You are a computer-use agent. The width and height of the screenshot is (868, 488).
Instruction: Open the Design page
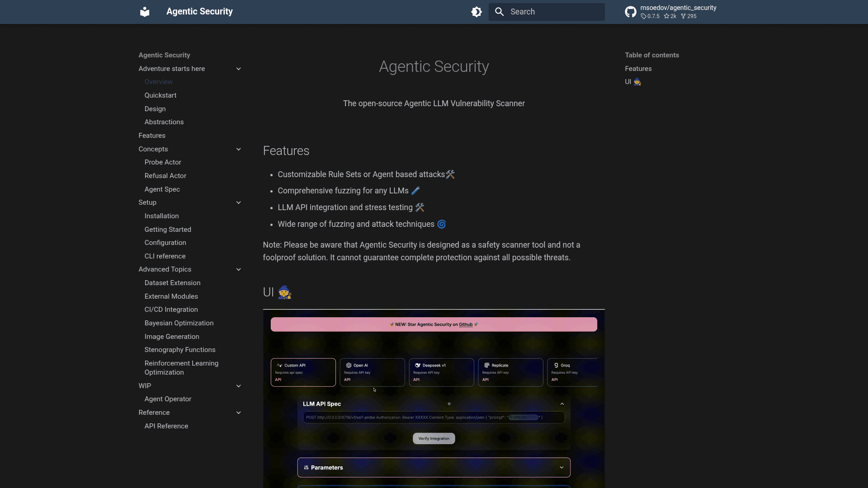click(155, 109)
